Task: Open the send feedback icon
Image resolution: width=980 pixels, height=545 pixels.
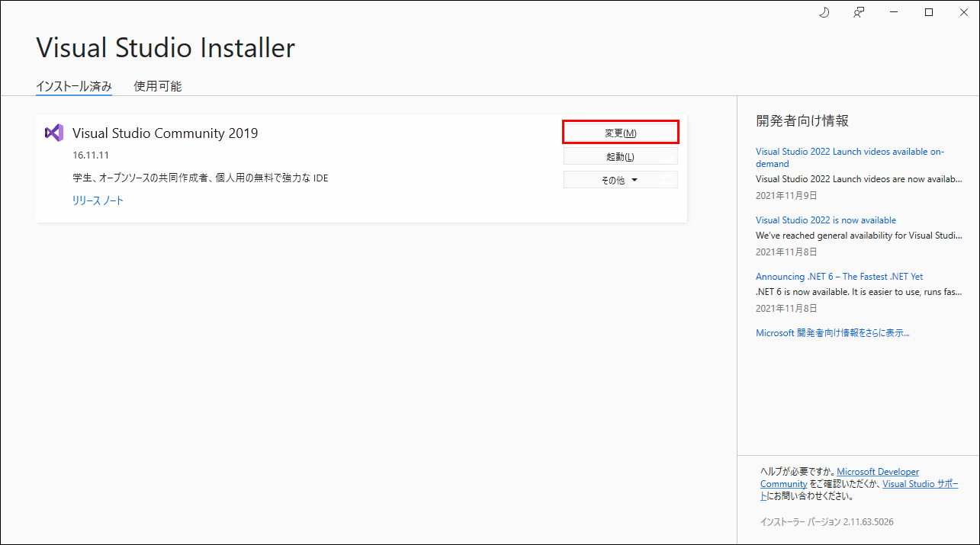Action: tap(859, 12)
